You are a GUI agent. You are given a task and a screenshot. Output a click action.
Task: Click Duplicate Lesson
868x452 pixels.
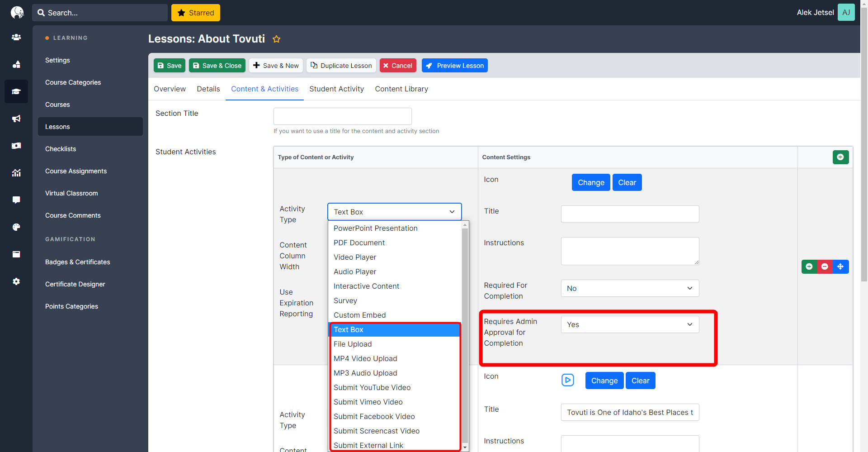point(341,66)
